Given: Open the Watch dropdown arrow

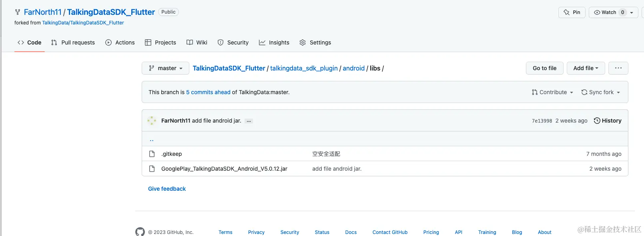Looking at the screenshot, I should coord(632,12).
